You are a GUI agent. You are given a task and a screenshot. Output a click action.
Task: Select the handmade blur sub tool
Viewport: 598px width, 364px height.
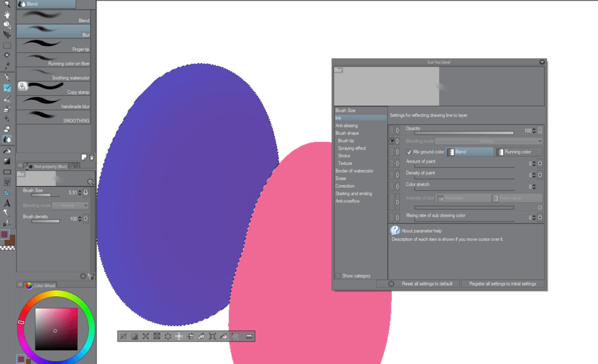[x=54, y=103]
